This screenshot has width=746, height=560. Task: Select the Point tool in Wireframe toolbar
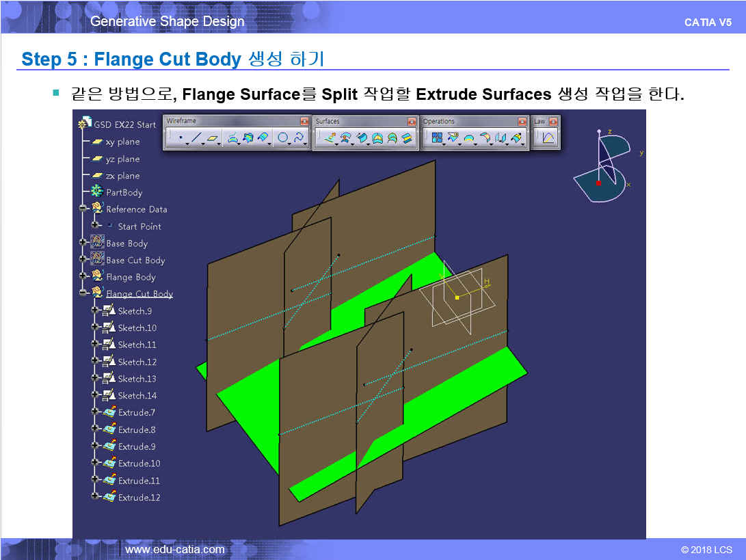click(181, 138)
